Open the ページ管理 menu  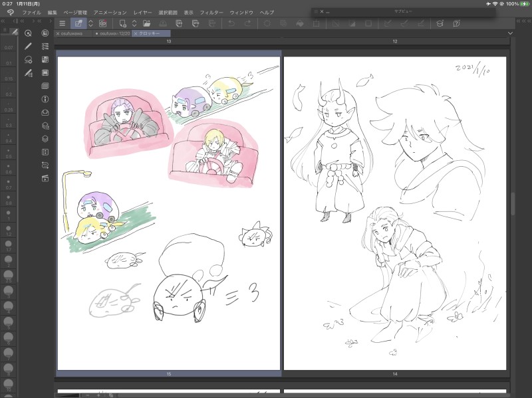point(75,13)
